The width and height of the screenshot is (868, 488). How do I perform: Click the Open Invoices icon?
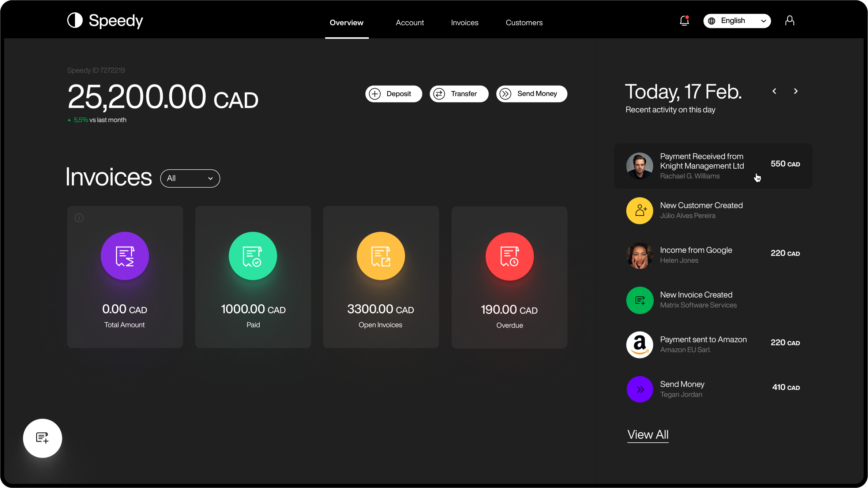pyautogui.click(x=381, y=256)
